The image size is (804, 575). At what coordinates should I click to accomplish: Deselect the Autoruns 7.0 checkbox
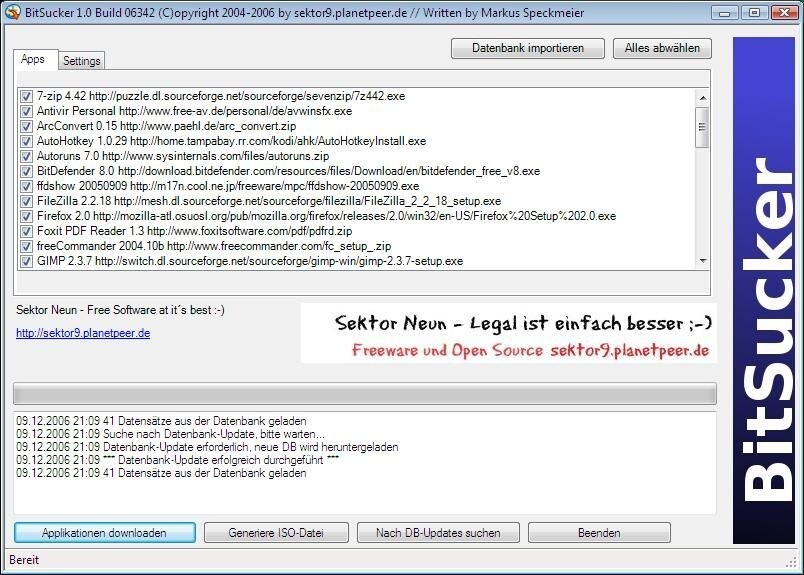coord(26,156)
